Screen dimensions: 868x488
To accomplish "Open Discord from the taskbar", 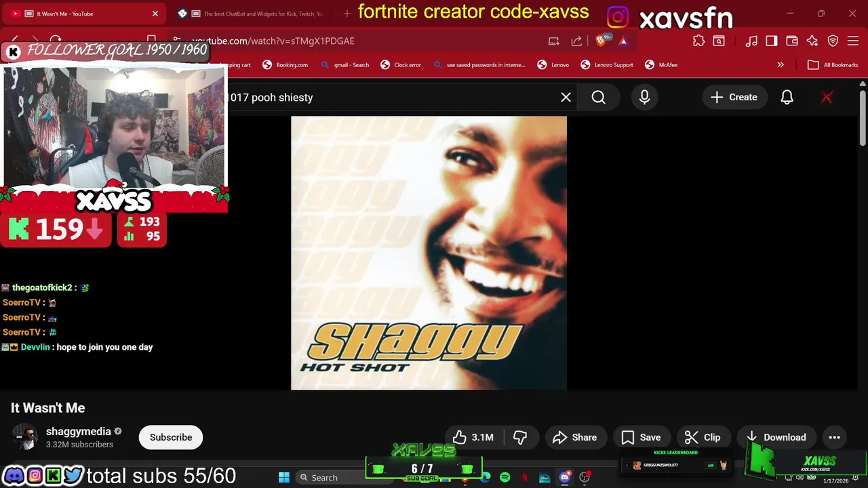I will (x=565, y=478).
